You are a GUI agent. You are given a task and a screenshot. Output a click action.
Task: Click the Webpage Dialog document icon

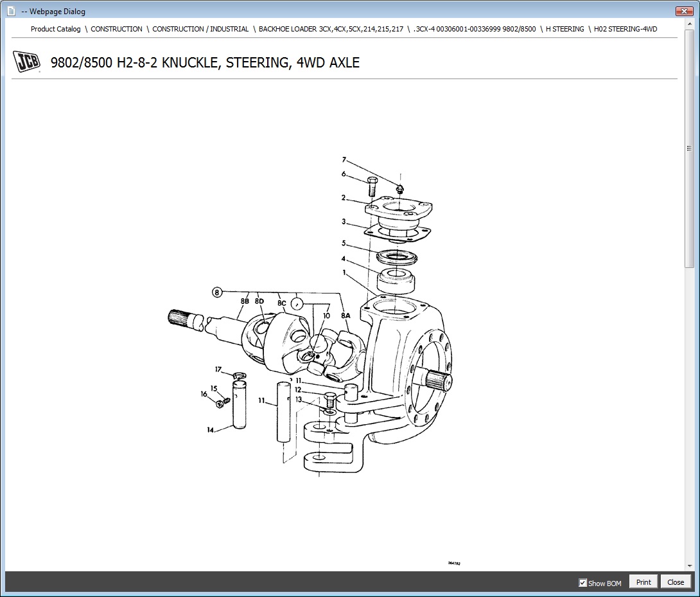coord(11,11)
